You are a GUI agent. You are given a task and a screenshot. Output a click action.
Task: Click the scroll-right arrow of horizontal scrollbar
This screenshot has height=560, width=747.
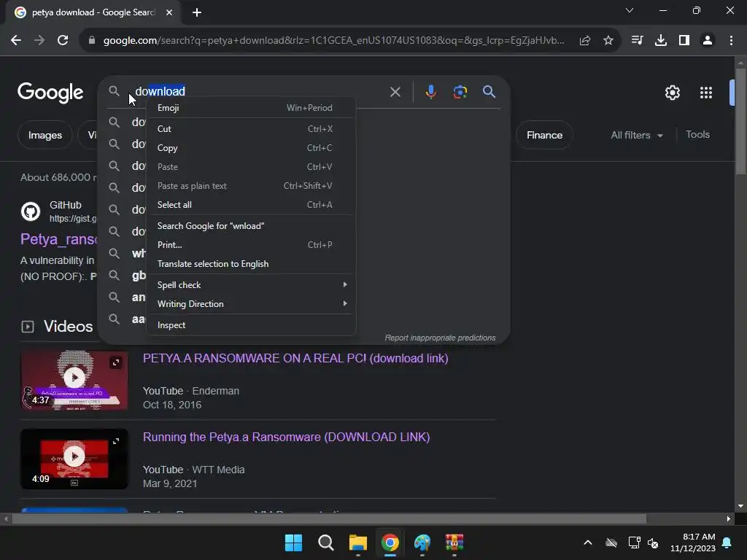(729, 519)
